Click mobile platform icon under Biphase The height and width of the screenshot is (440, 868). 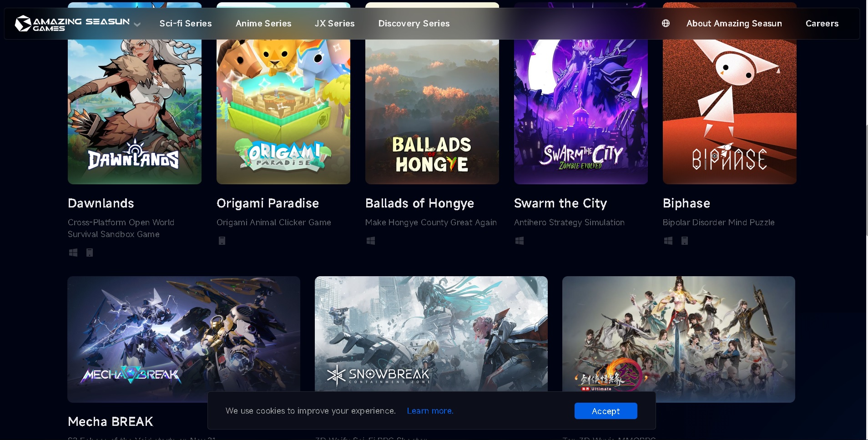pos(685,241)
